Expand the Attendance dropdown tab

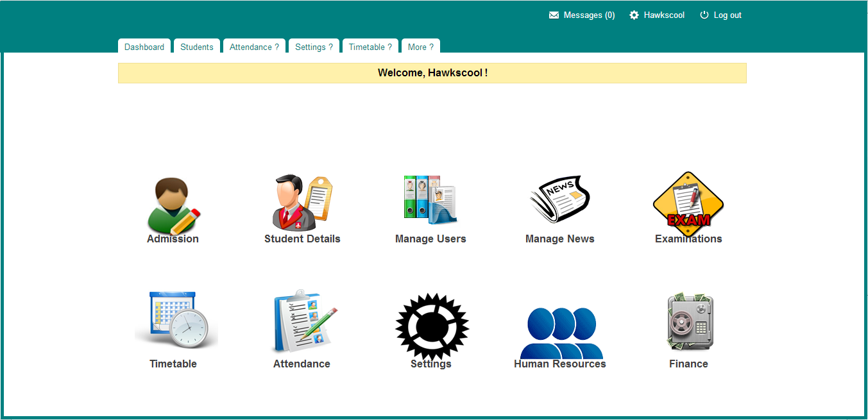[254, 47]
